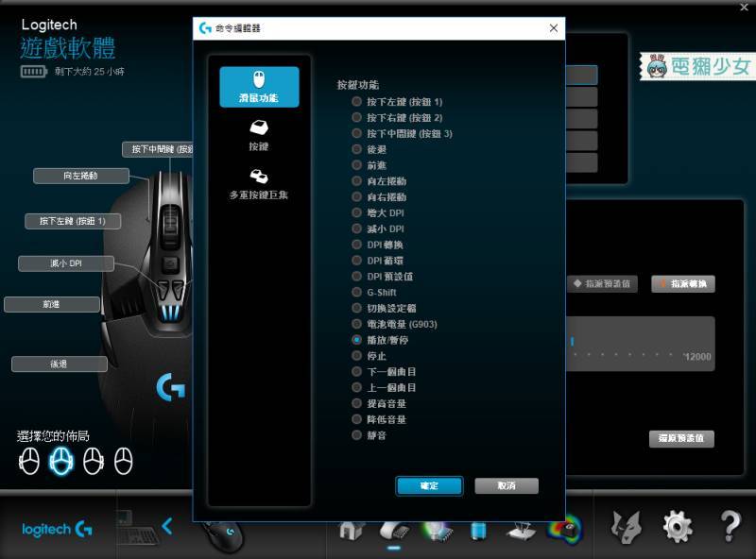Choose the highlighted second mouse layout icon
Image resolution: width=756 pixels, height=559 pixels.
click(61, 461)
